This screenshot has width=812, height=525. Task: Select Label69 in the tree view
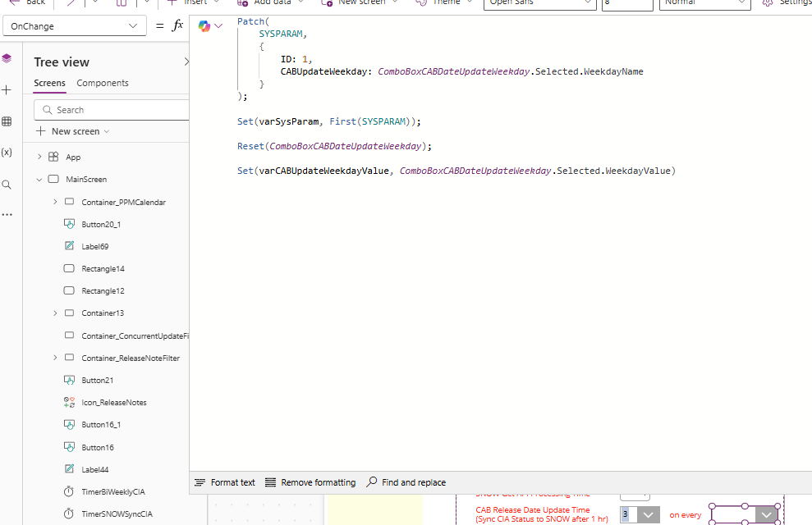[94, 247]
